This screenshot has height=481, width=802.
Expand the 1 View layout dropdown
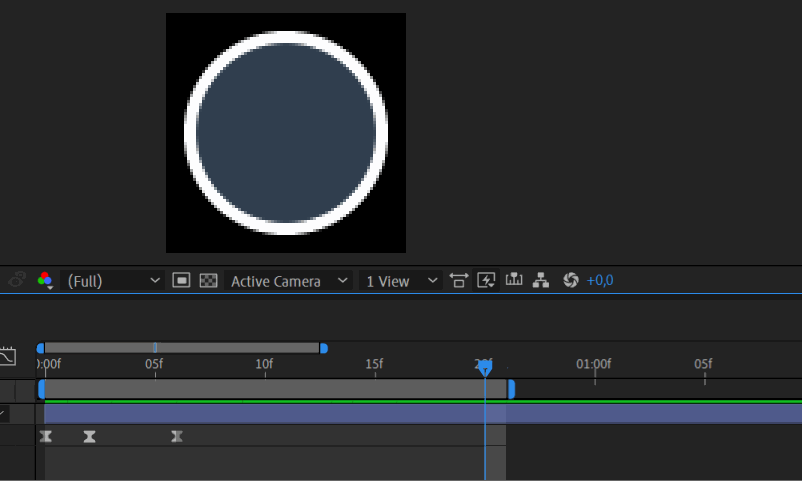(x=401, y=281)
